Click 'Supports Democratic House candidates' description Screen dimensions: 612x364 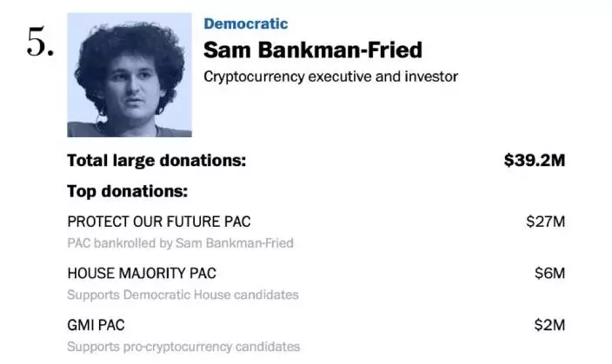(x=183, y=295)
